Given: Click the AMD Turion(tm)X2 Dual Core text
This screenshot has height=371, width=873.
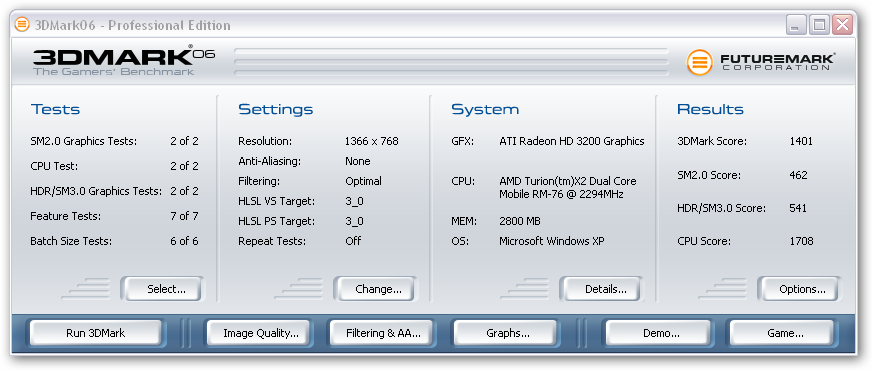Looking at the screenshot, I should [568, 182].
